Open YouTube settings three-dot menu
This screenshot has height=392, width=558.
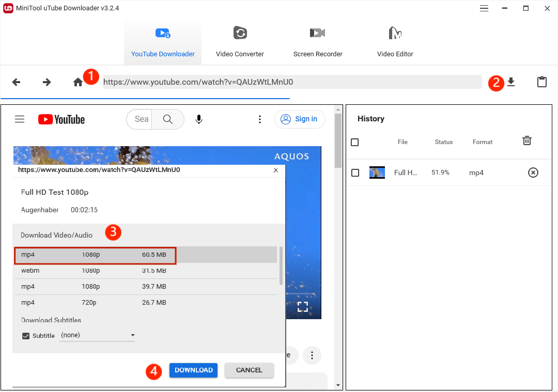tap(260, 119)
